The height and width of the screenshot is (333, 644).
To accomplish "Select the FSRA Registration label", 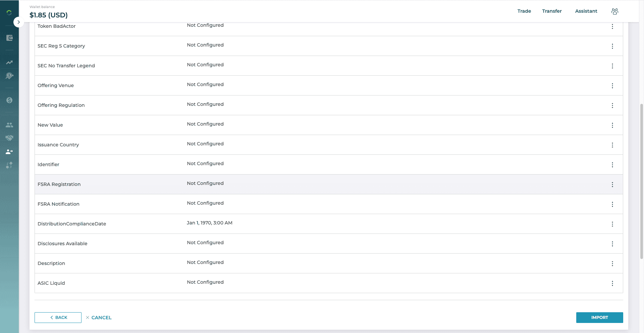I will coord(59,184).
